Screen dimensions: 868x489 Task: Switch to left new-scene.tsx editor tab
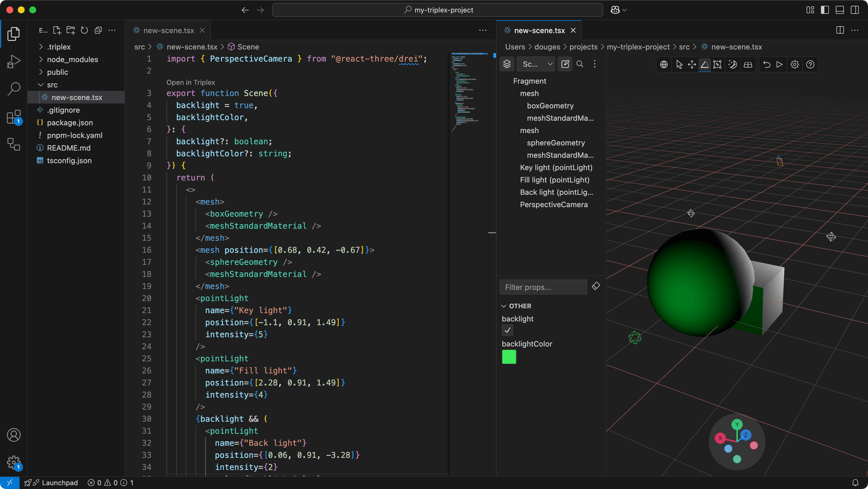(x=168, y=30)
